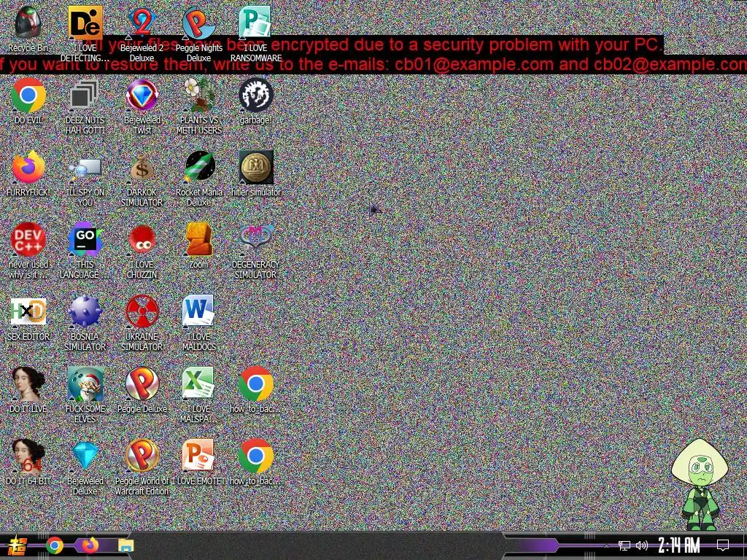The height and width of the screenshot is (560, 747).
Task: Launch the Plants vs flower icon shortcut
Action: click(198, 96)
